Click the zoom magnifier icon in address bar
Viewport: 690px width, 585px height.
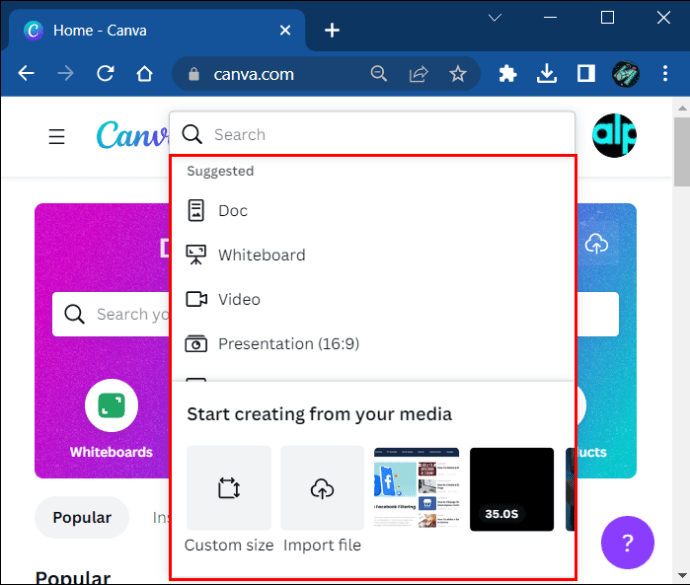[x=379, y=74]
